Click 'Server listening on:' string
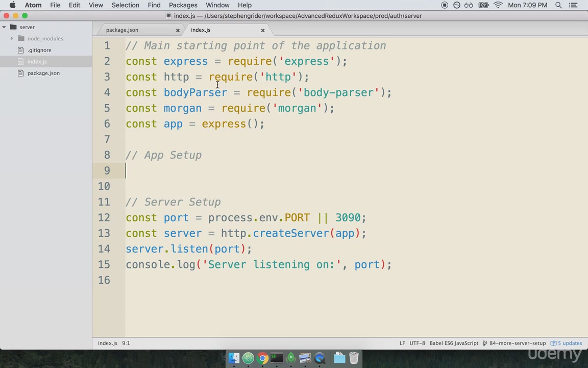The width and height of the screenshot is (588, 368). [x=272, y=264]
